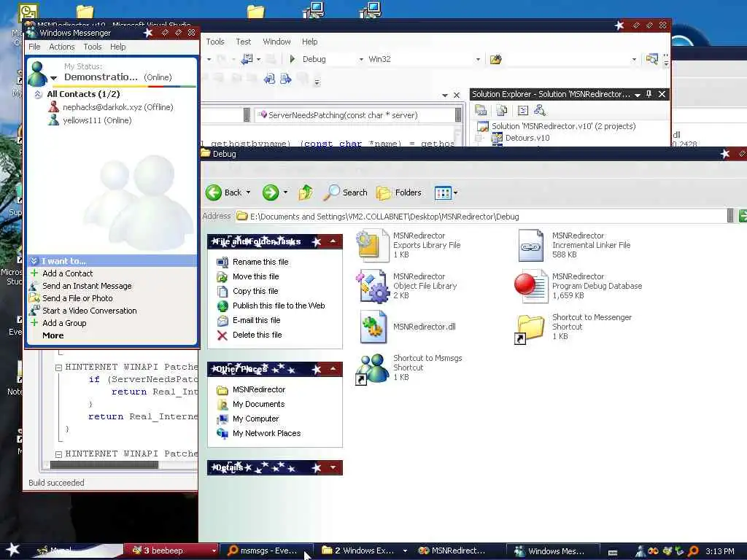
Task: Click More in Messenger actions
Action: point(53,335)
